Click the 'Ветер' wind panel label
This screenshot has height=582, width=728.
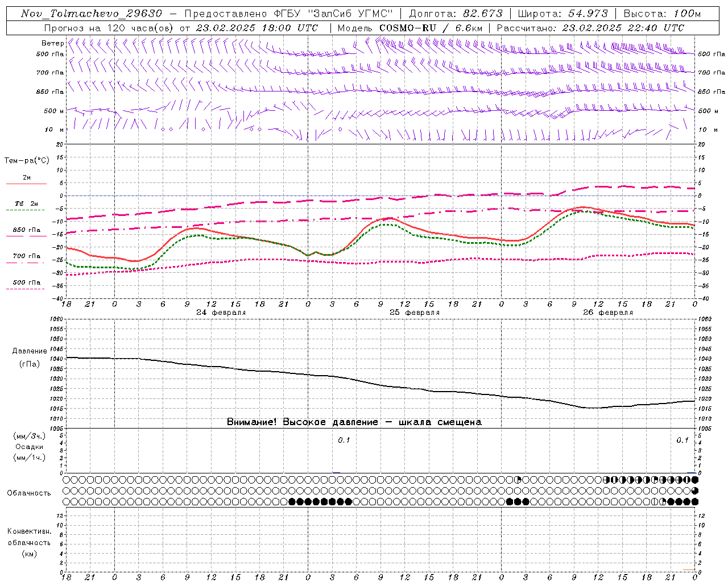(52, 43)
